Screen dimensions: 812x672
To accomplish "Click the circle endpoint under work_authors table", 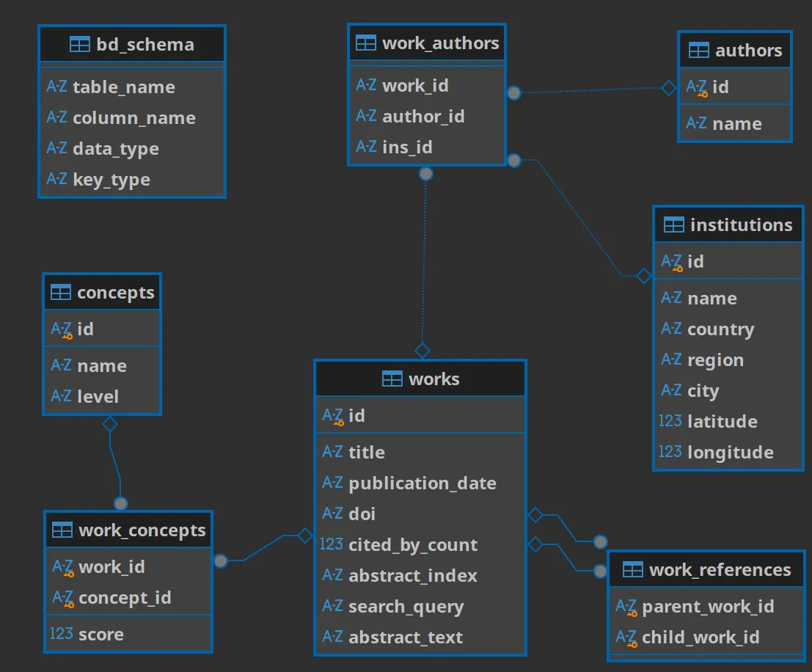I will click(425, 174).
